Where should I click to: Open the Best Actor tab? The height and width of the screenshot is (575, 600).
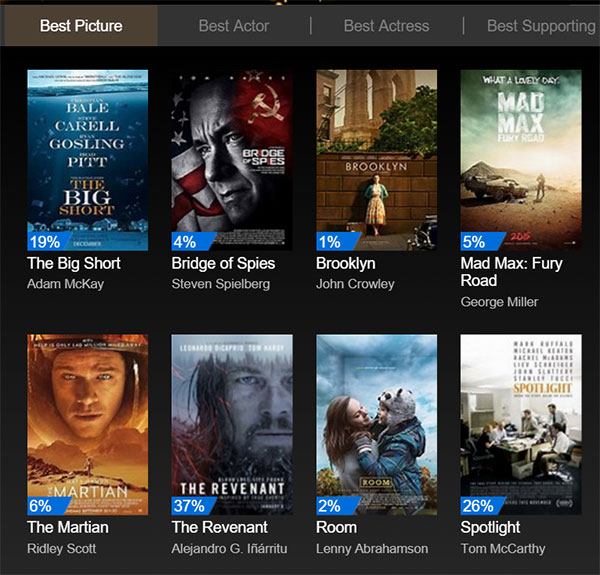[234, 26]
